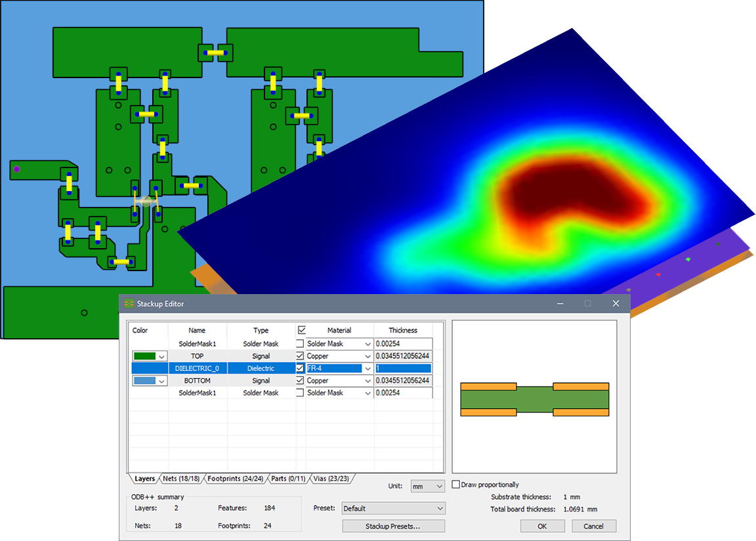
Task: Enable the Draw proportionally checkbox
Action: point(456,485)
